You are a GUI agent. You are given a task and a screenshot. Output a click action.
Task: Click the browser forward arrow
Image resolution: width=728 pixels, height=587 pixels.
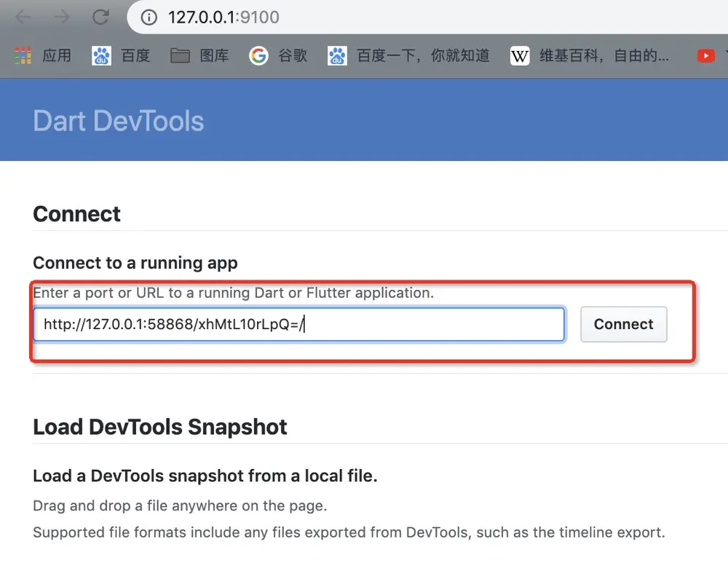pyautogui.click(x=61, y=17)
